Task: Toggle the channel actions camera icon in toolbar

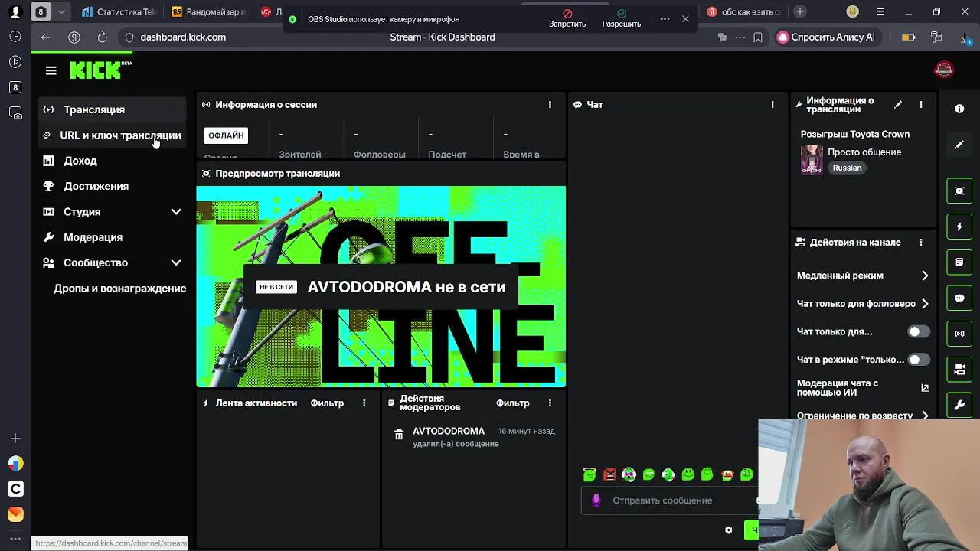Action: [959, 370]
